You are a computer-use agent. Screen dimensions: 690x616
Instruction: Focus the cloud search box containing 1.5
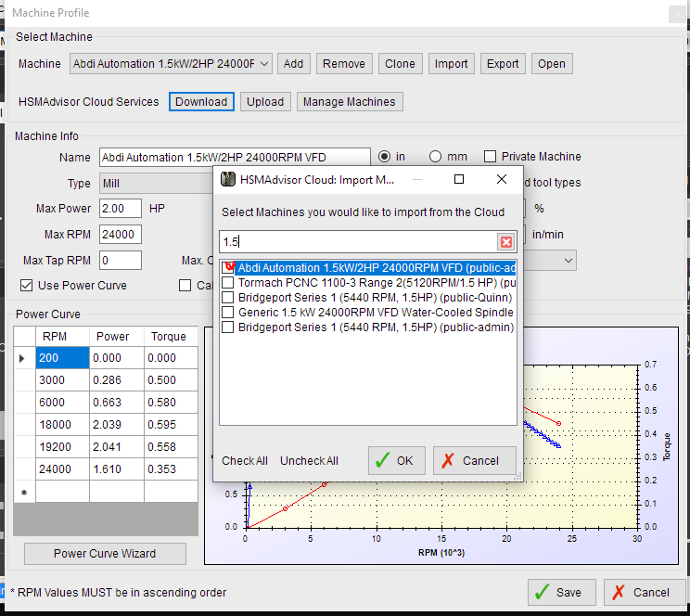[359, 242]
